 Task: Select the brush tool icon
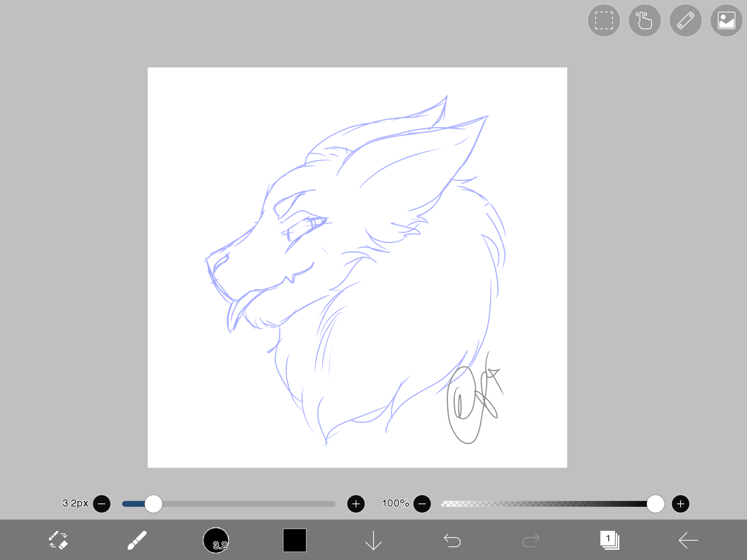point(137,540)
